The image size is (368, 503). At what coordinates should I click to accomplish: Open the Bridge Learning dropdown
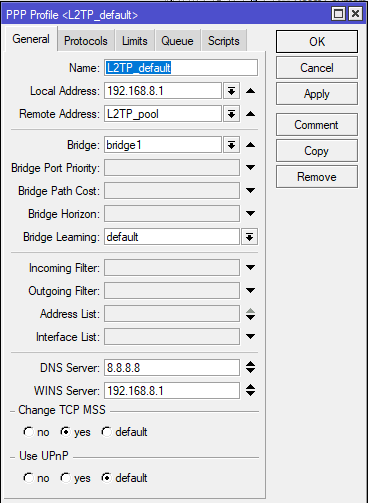(249, 237)
